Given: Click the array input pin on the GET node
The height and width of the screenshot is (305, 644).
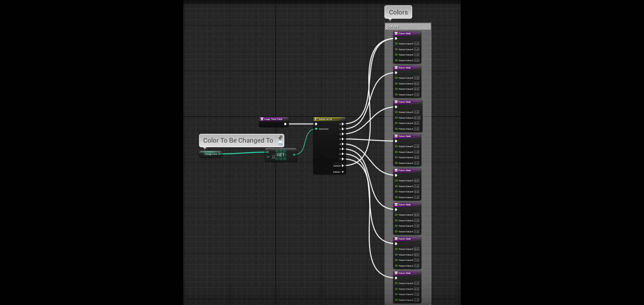Looking at the screenshot, I should (x=268, y=152).
